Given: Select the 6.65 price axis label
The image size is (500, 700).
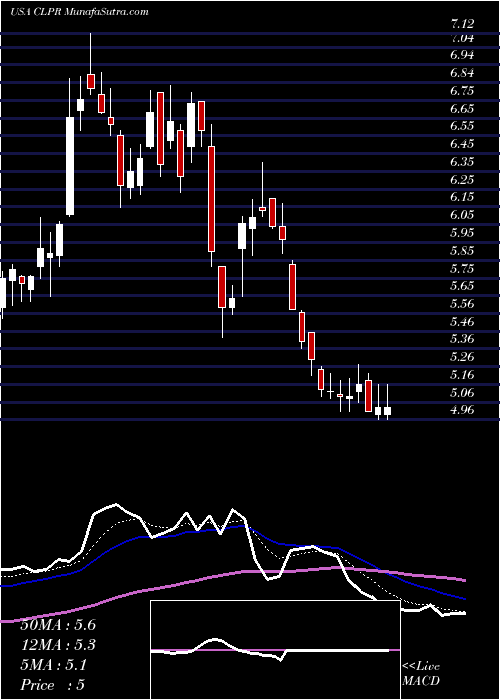Looking at the screenshot, I should (x=462, y=108).
